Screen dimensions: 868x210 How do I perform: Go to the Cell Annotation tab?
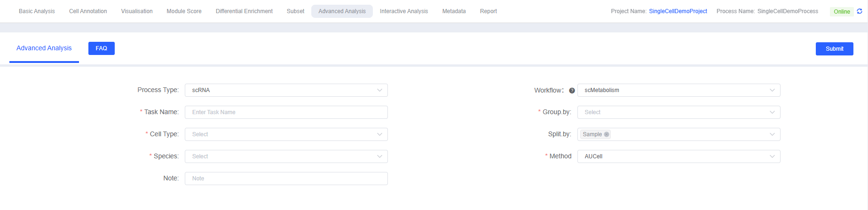pyautogui.click(x=88, y=11)
